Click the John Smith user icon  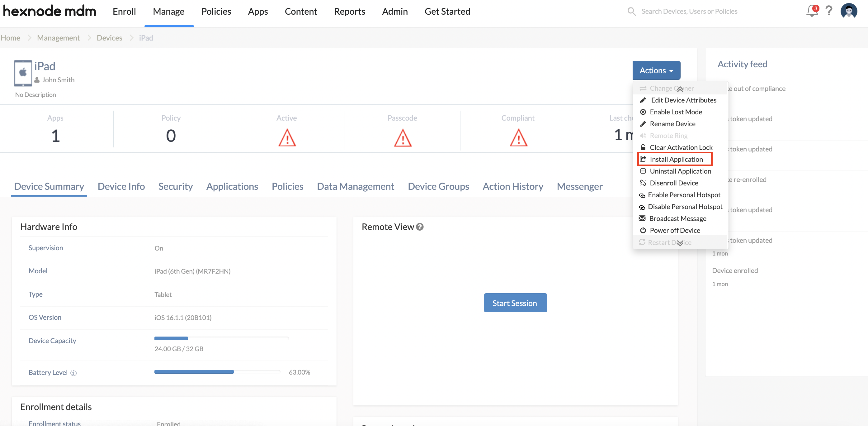click(x=37, y=80)
